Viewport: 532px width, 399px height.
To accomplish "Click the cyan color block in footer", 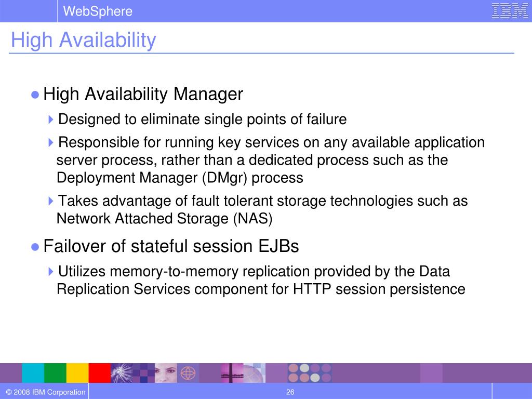I will pyautogui.click(x=33, y=373).
